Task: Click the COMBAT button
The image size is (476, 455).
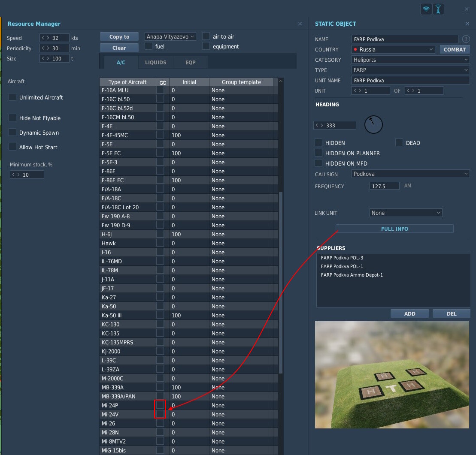Action: 455,49
